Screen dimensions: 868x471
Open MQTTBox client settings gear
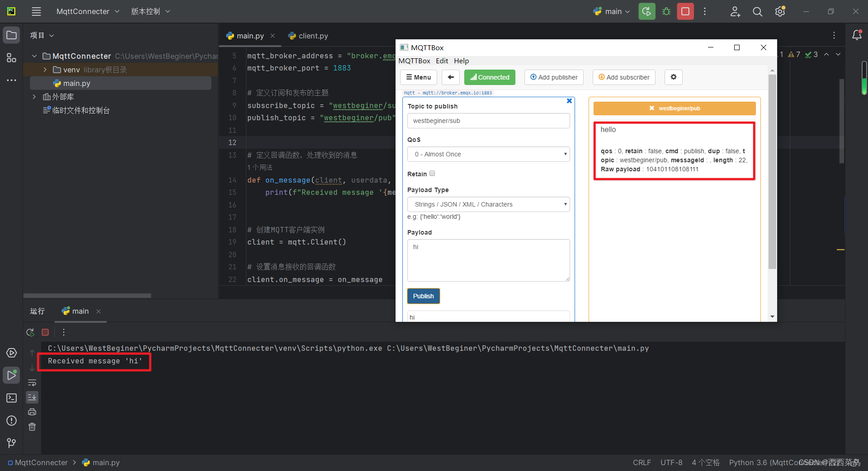point(674,77)
